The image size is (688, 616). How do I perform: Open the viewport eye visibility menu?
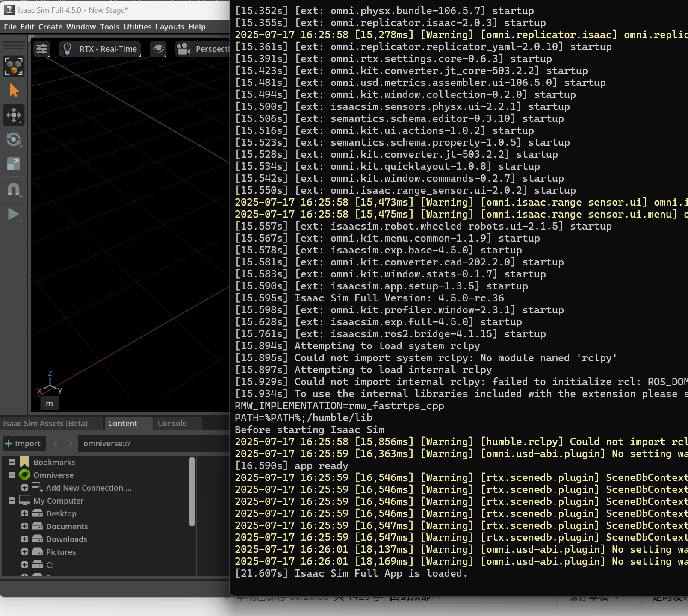pos(158,49)
